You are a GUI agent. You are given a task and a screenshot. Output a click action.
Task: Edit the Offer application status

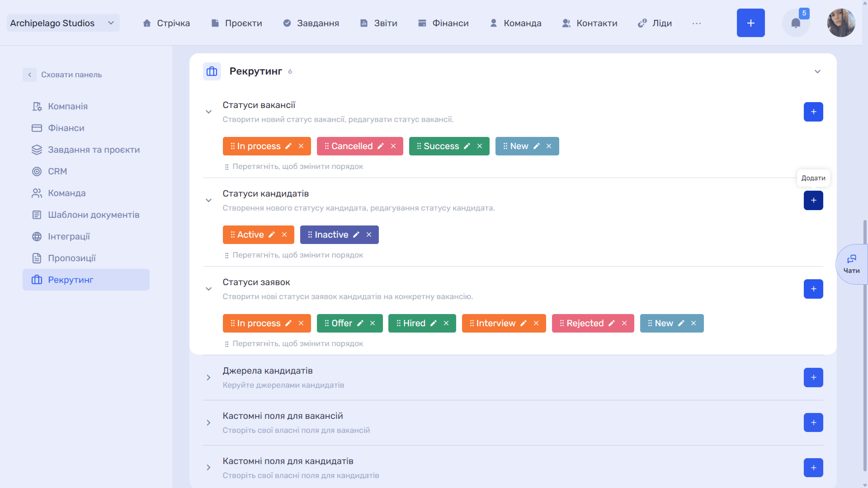click(x=360, y=323)
